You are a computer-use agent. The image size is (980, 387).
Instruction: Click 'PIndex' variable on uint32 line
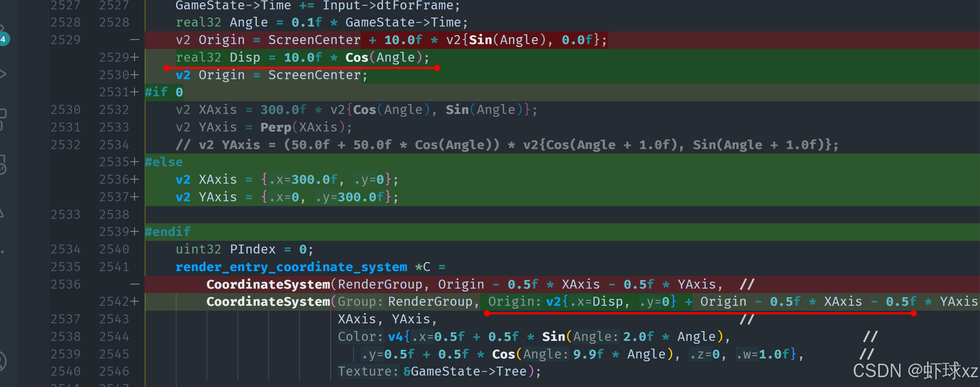[x=253, y=249]
